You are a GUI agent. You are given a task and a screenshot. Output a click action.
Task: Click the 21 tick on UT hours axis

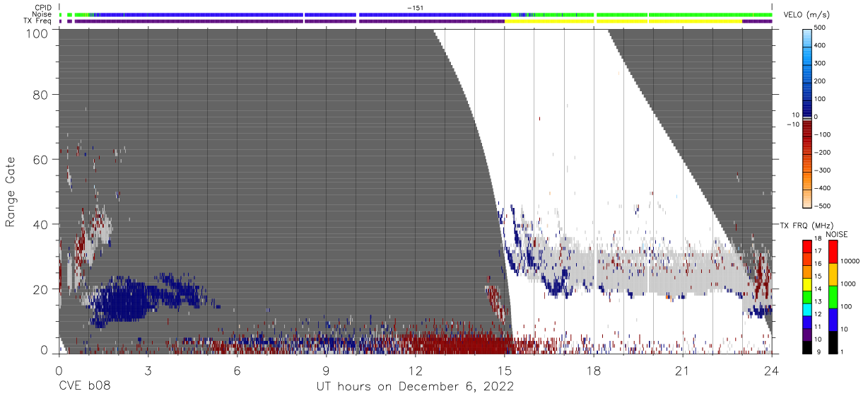[x=683, y=370]
